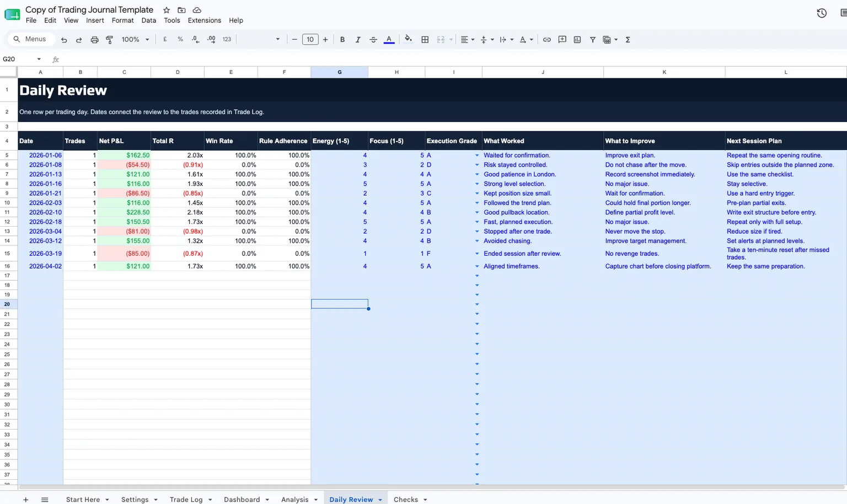Open the functions sigma menu

628,40
